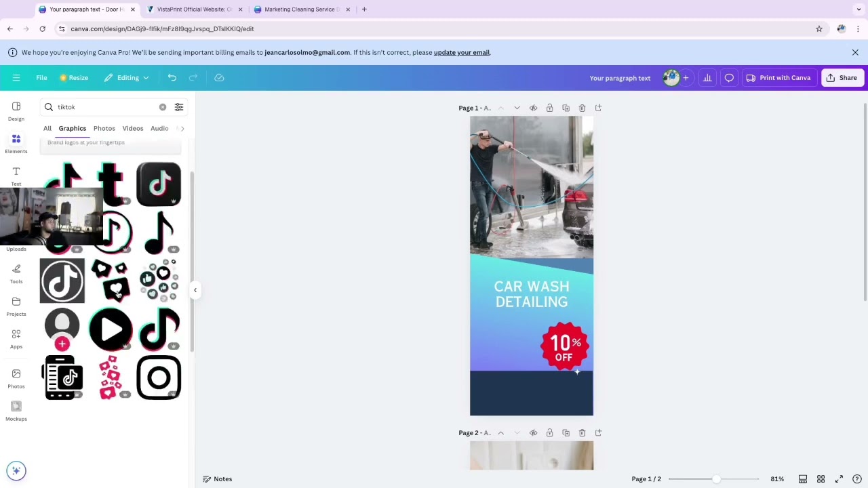Viewport: 868px width, 488px height.
Task: Open the Apps panel
Action: tap(16, 339)
